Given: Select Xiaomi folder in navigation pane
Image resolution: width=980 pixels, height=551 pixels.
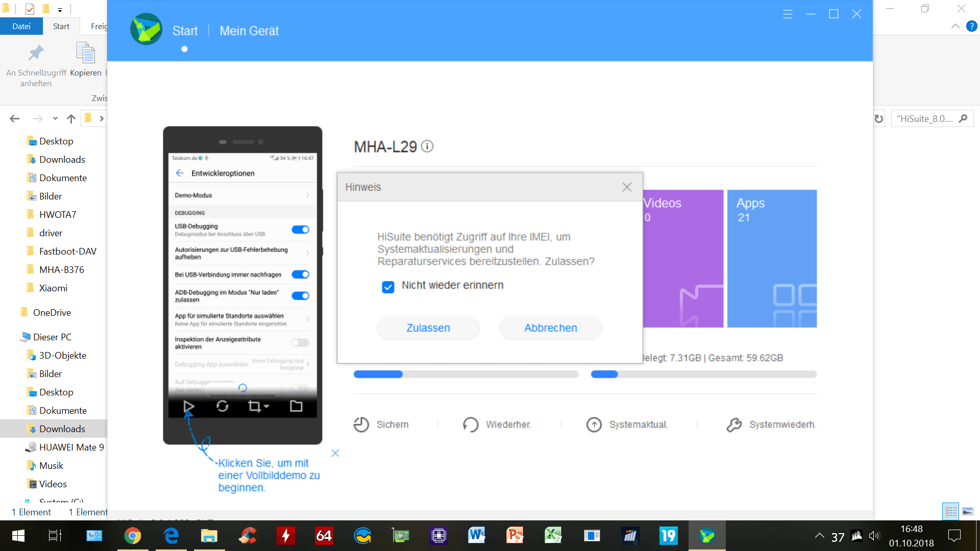Looking at the screenshot, I should coord(53,288).
